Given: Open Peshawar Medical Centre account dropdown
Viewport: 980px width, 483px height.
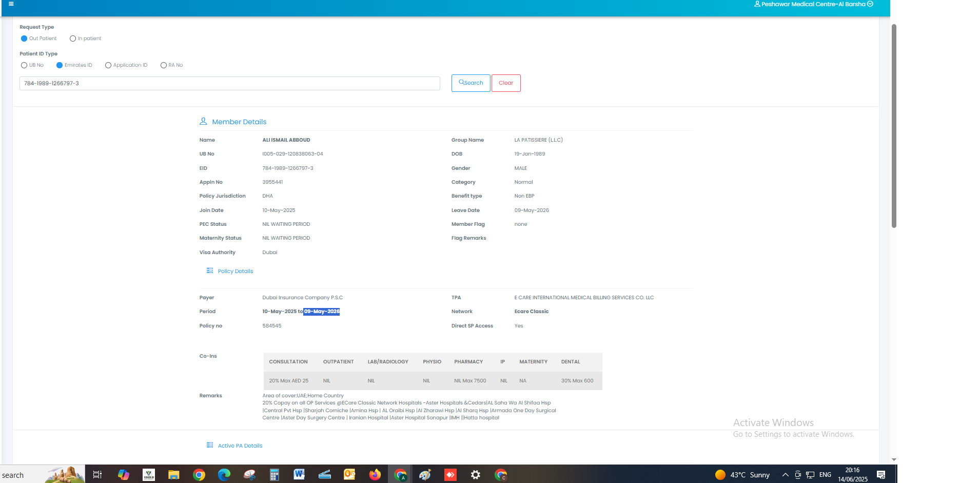Looking at the screenshot, I should 813,4.
